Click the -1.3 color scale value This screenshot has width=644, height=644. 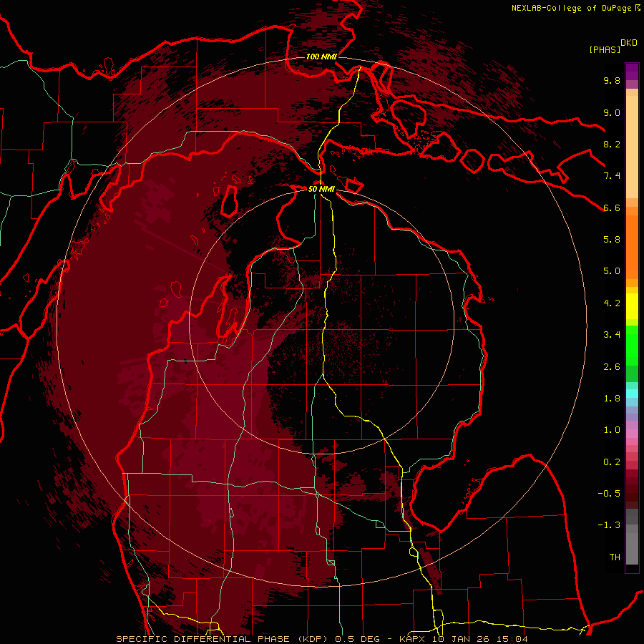pos(609,525)
